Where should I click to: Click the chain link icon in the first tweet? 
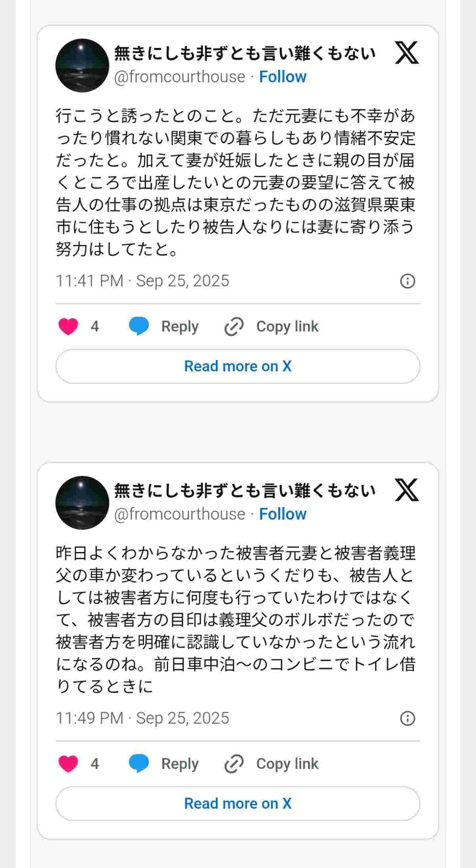pyautogui.click(x=234, y=326)
